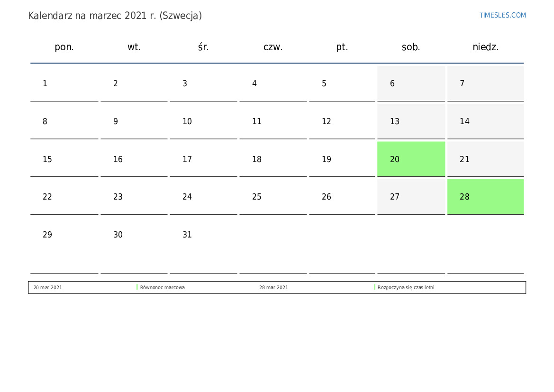This screenshot has height=392, width=554.
Task: Select the 'czw.' weekday header
Action: 273,47
